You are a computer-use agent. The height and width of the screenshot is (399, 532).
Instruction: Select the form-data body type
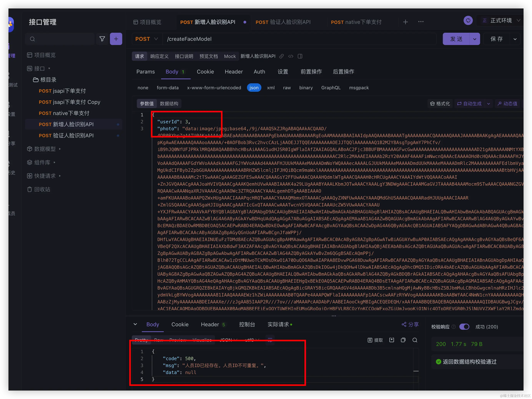(168, 88)
